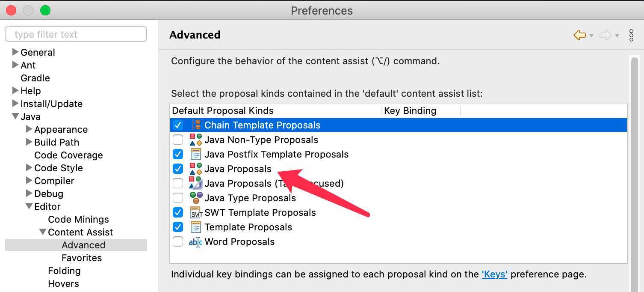Screen dimensions: 644x292
Task: Click the Chain Template Proposals icon
Action: [196, 125]
